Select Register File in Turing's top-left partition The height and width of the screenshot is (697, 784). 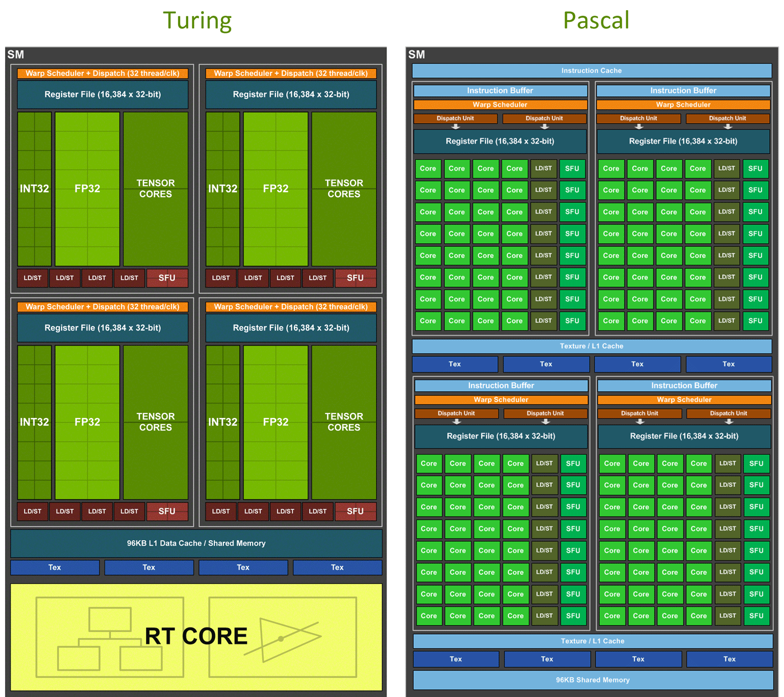103,94
